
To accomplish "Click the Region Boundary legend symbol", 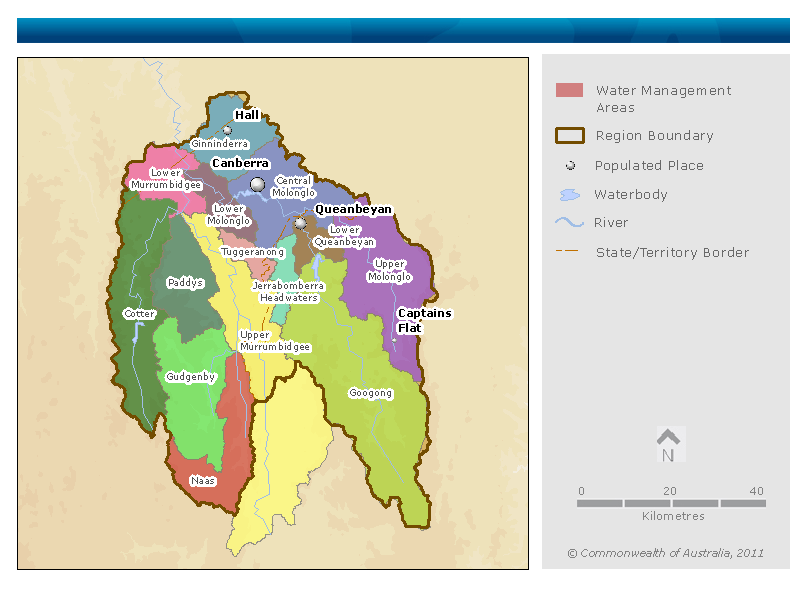I will coord(570,136).
